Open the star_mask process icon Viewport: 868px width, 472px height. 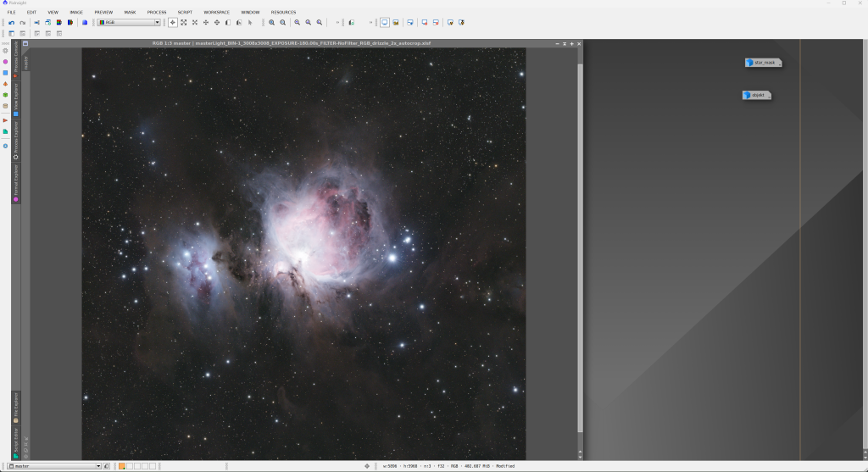[x=763, y=63]
